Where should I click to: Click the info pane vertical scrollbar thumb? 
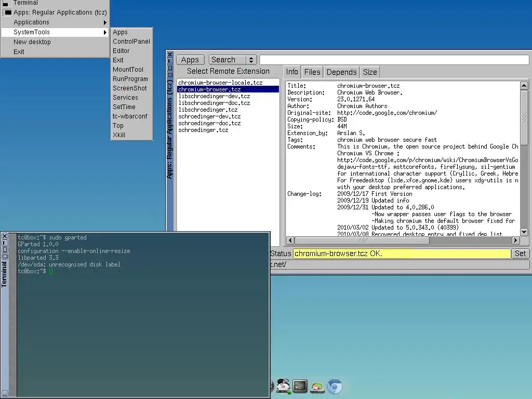524,117
